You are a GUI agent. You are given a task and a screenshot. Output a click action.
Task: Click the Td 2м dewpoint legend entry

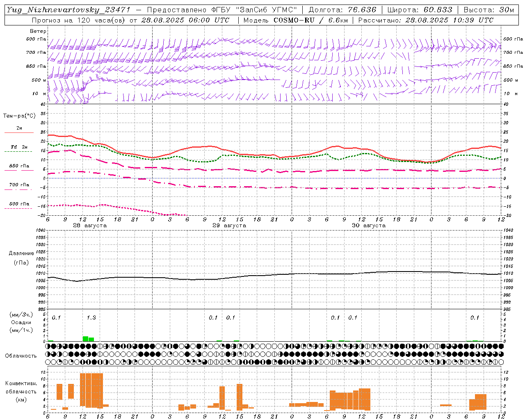(19, 147)
